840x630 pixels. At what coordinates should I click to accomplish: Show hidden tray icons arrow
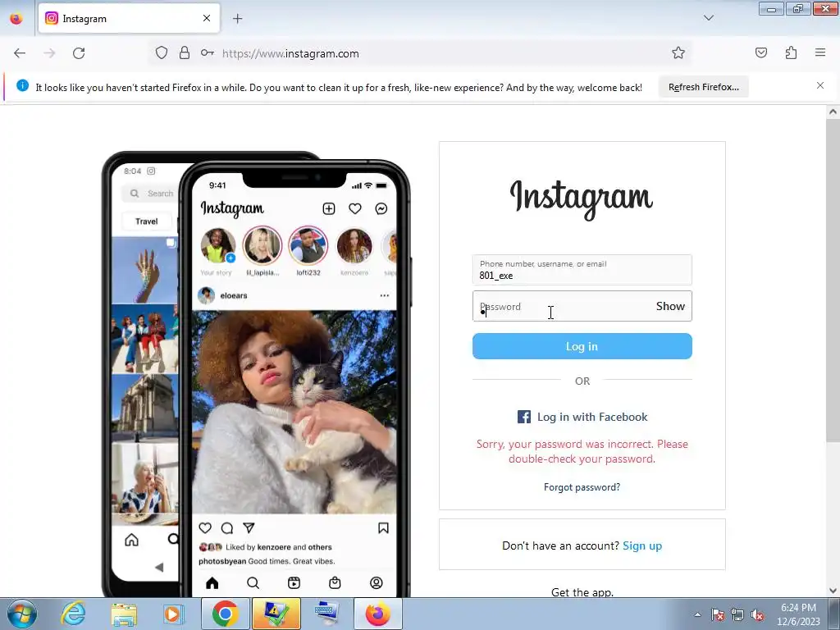[697, 614]
